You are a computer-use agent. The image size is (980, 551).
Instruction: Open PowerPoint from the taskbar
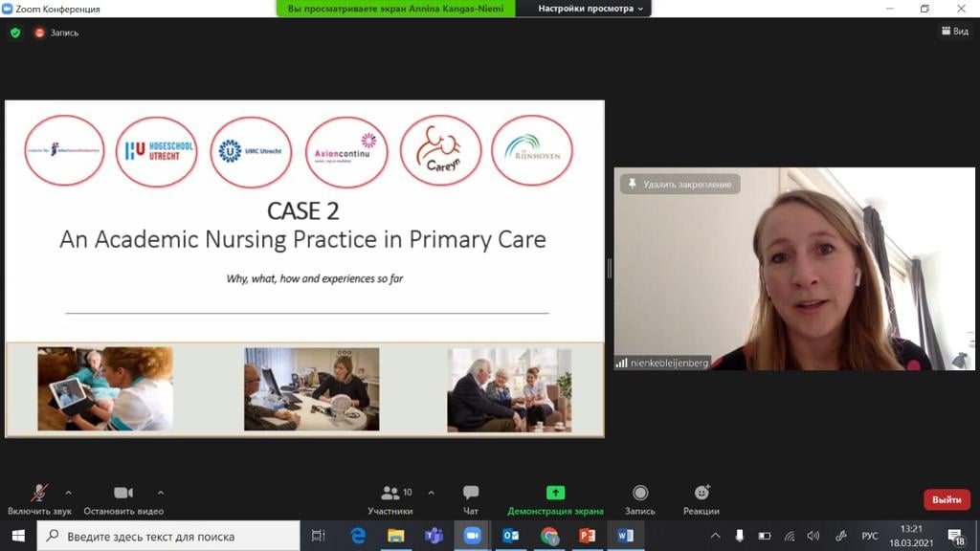coord(587,536)
